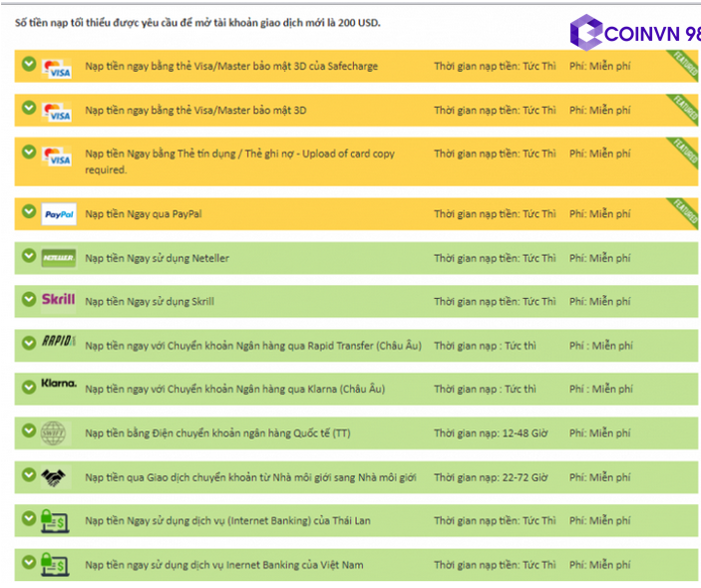
Task: Open the Rapid Transfer (Châu Âu) deposit text
Action: 253,346
